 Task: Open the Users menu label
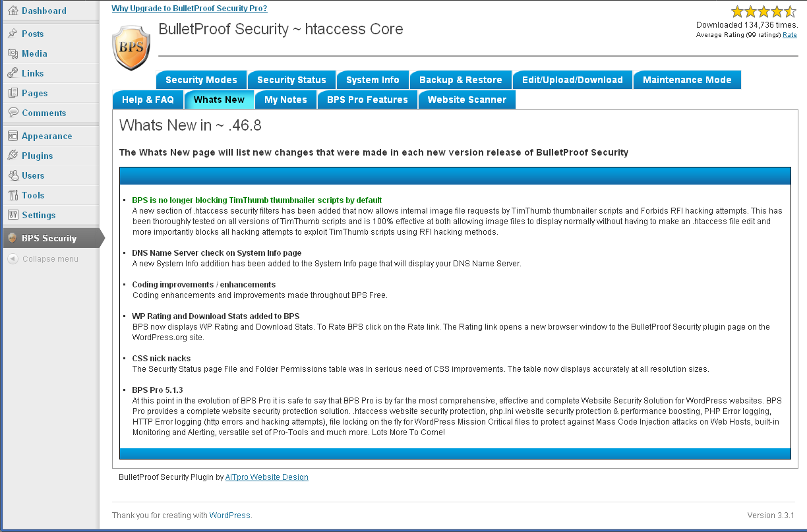[x=33, y=175]
